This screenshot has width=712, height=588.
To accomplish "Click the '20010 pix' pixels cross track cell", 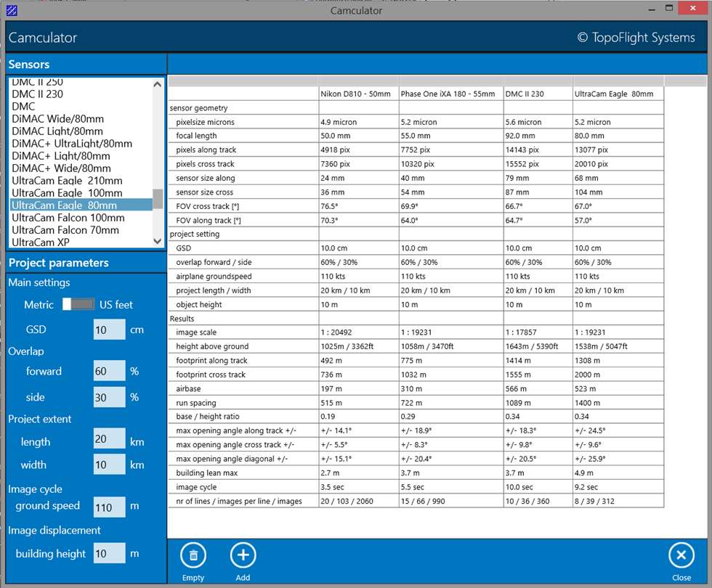I will click(618, 164).
